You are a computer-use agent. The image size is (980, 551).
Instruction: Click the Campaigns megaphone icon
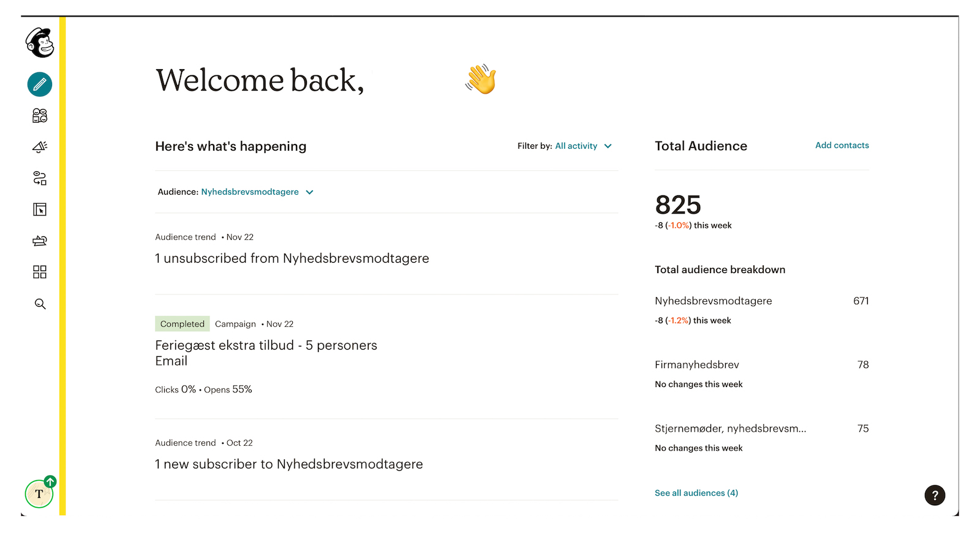(39, 147)
